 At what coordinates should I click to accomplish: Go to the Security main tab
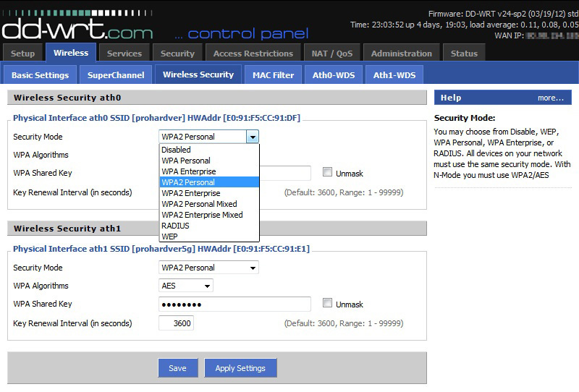point(177,53)
